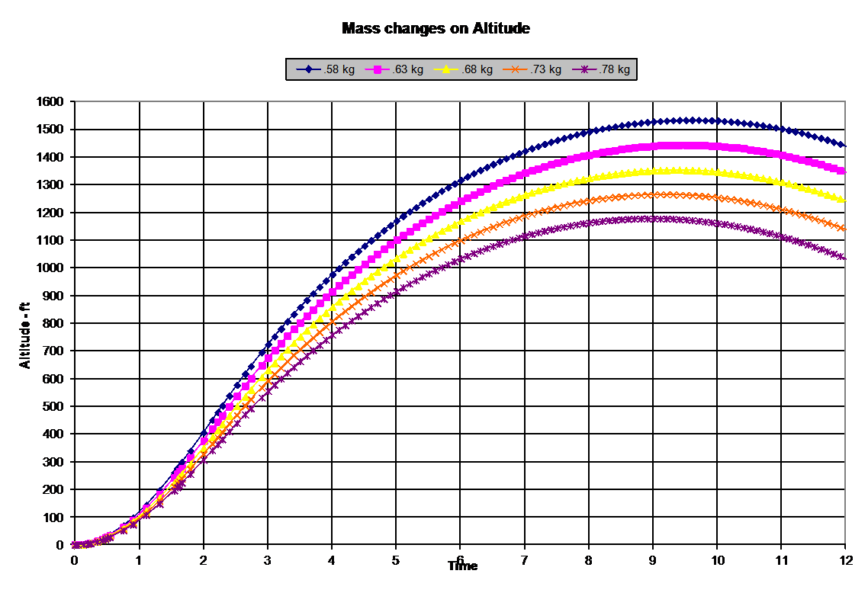Click the x-axis label 12

[x=845, y=560]
